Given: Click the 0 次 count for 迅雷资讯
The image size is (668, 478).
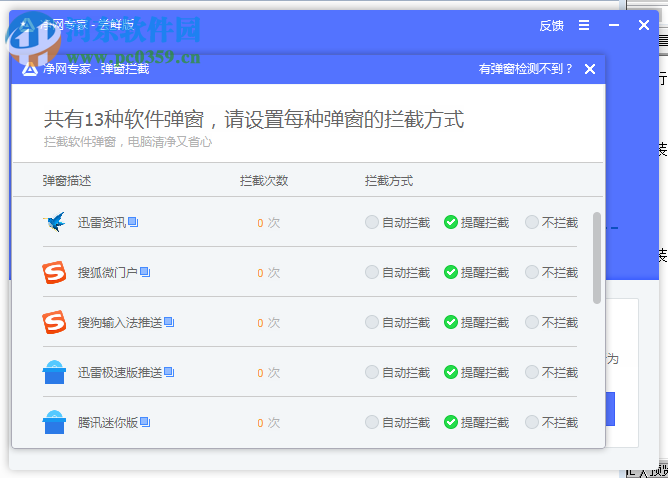Looking at the screenshot, I should click(268, 222).
